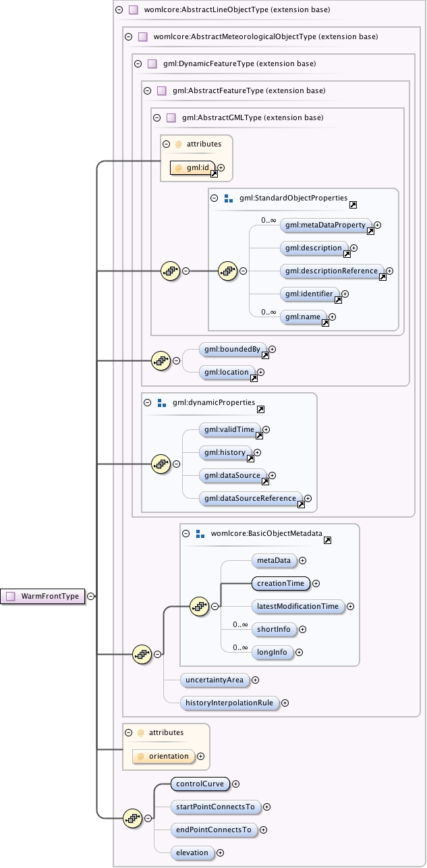This screenshot has height=868, width=427.
Task: Select the gml:id attribute box
Action: coord(193,167)
